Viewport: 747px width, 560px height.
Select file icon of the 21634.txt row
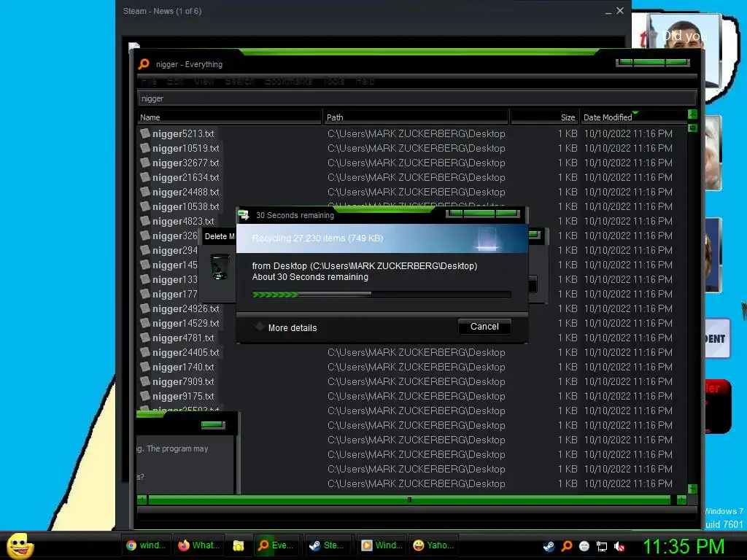[145, 177]
